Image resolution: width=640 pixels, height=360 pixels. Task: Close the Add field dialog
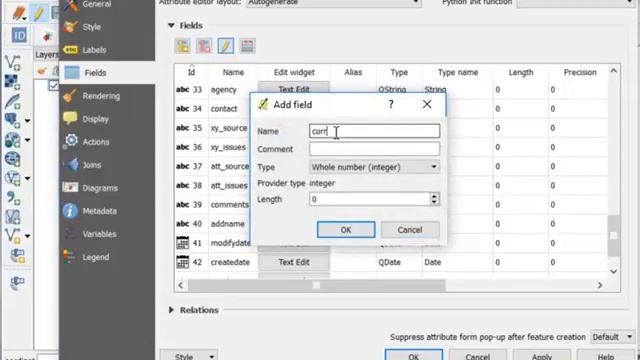coord(427,104)
